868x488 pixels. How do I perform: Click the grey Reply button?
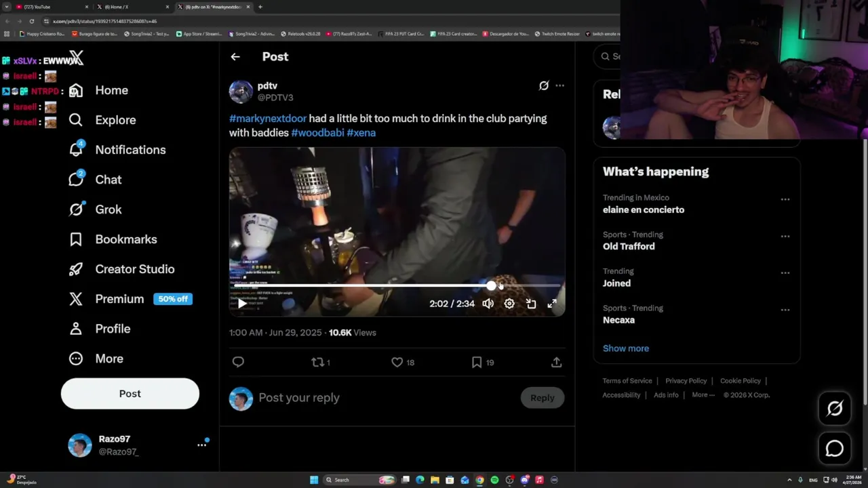tap(542, 398)
